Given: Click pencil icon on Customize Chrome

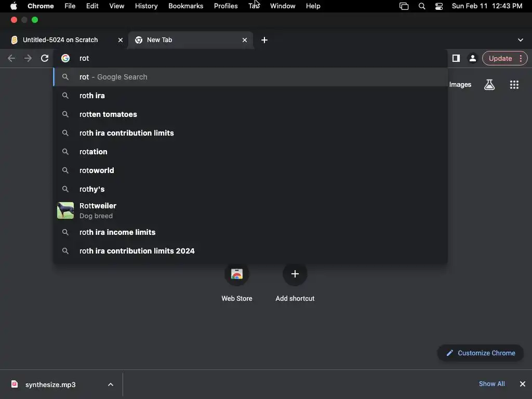Looking at the screenshot, I should (449, 353).
